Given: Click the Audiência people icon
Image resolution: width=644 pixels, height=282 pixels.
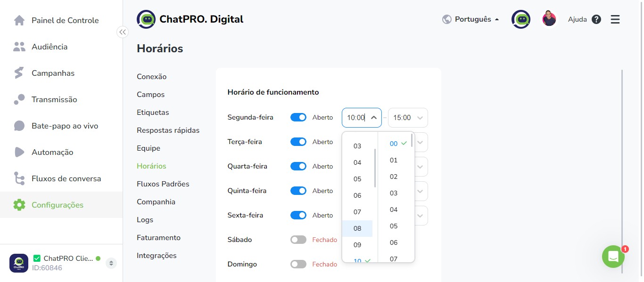Looking at the screenshot, I should pyautogui.click(x=19, y=47).
